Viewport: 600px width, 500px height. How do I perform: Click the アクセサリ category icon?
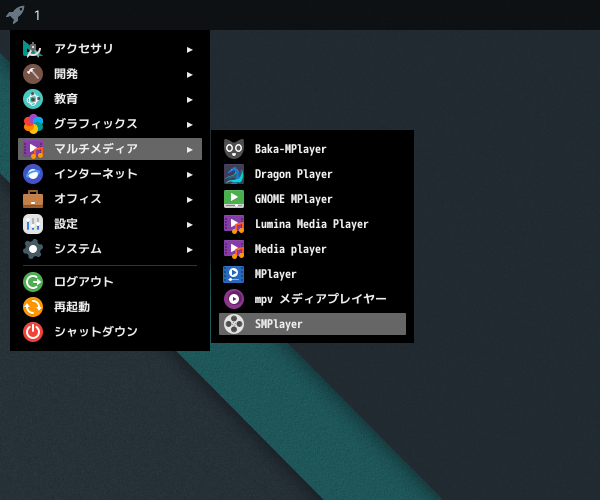[33, 49]
